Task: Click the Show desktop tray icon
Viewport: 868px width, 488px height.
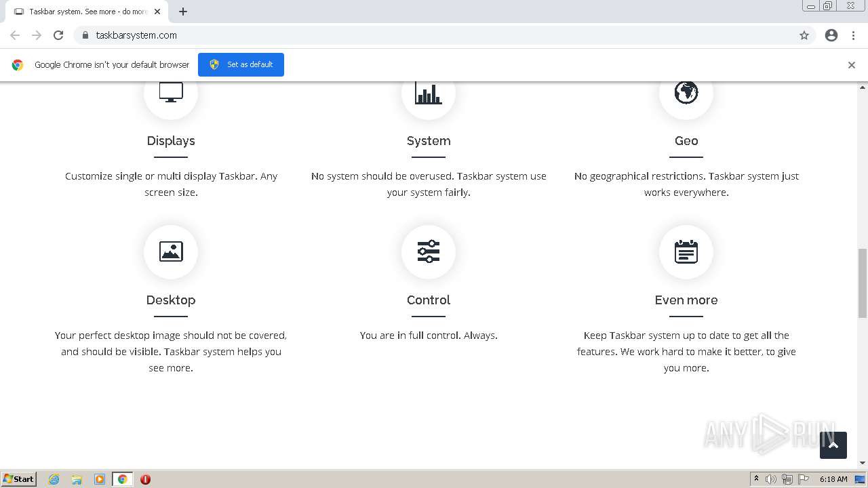Action: pos(861,479)
